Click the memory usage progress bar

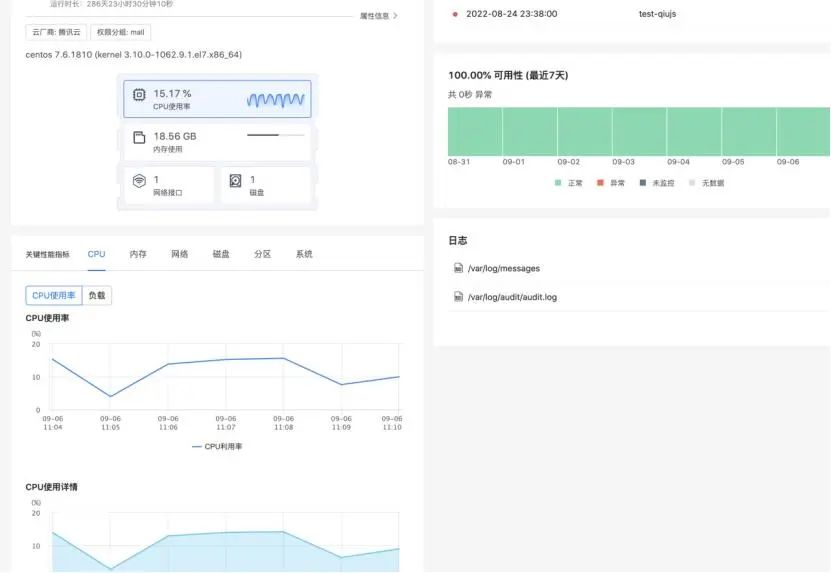[x=276, y=134]
